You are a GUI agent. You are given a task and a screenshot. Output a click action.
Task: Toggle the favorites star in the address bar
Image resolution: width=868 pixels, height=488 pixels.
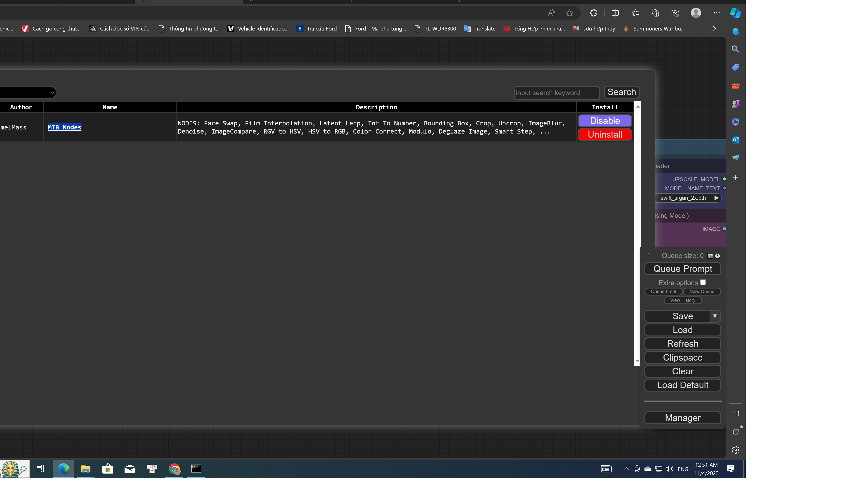tap(569, 13)
